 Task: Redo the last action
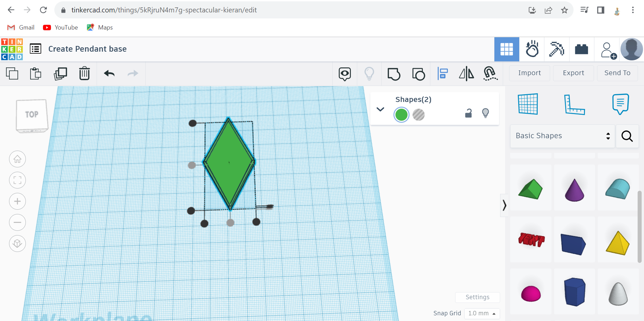pyautogui.click(x=133, y=73)
